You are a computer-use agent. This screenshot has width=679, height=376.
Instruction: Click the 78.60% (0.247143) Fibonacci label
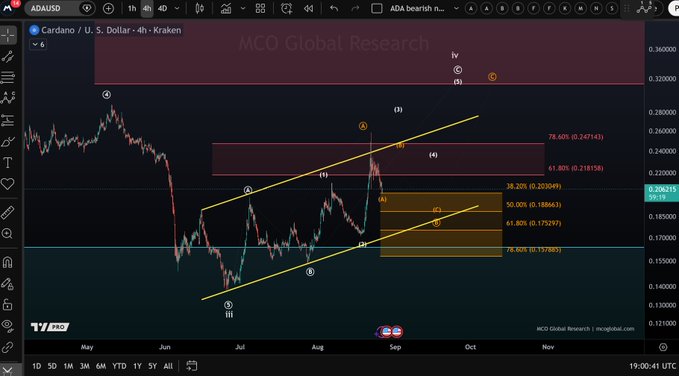click(x=576, y=137)
